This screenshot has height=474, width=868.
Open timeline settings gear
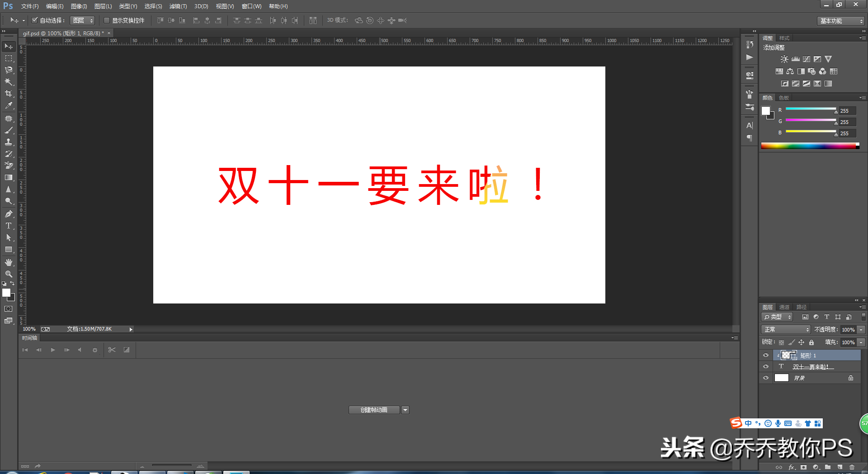point(95,350)
